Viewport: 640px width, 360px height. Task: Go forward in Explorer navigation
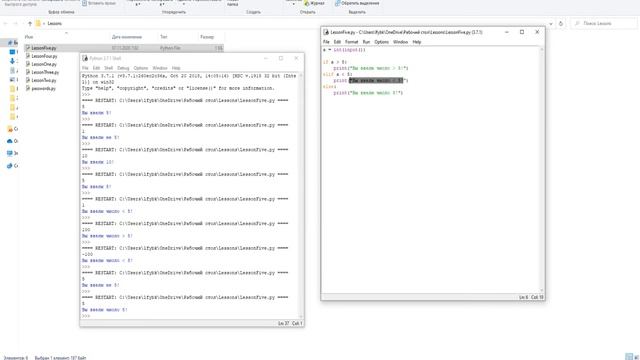pyautogui.click(x=16, y=24)
